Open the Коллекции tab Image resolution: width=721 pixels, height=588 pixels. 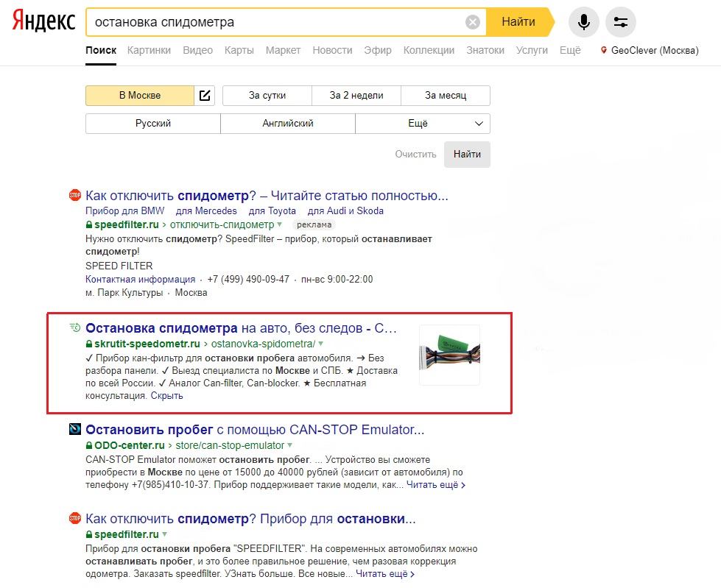[429, 50]
